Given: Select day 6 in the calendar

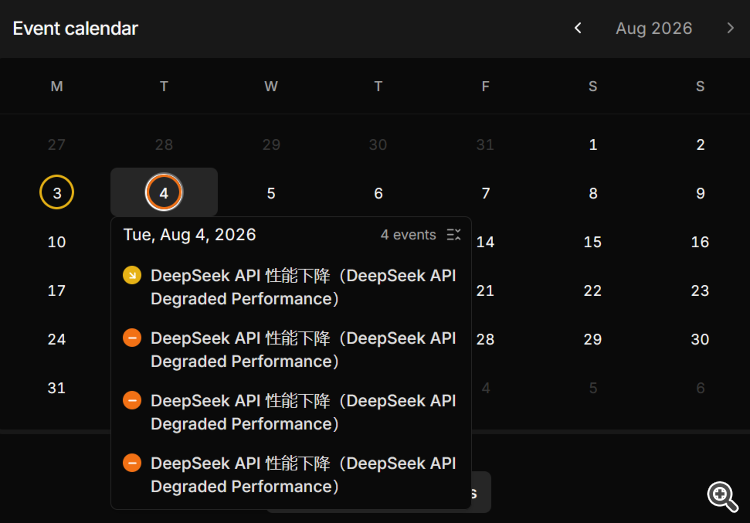Looking at the screenshot, I should (x=378, y=193).
